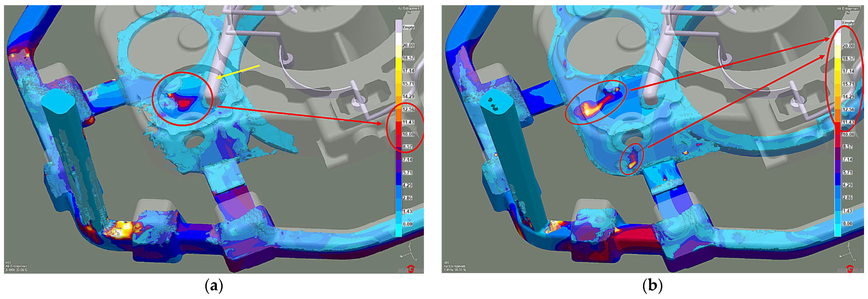Click the (b) subfigure label
The image size is (868, 299).
[652, 286]
